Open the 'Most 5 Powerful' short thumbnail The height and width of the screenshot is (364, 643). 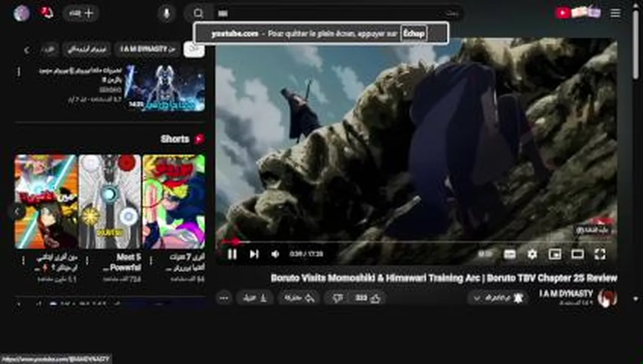[110, 202]
